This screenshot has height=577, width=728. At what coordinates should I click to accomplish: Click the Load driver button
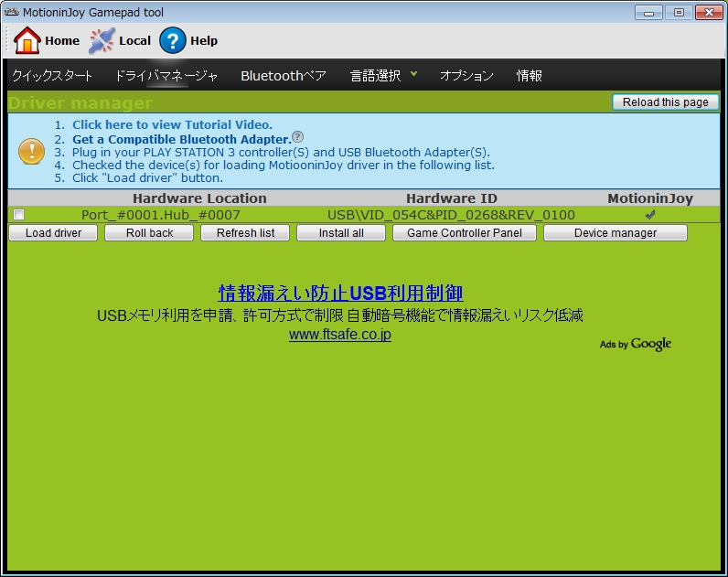[x=53, y=232]
